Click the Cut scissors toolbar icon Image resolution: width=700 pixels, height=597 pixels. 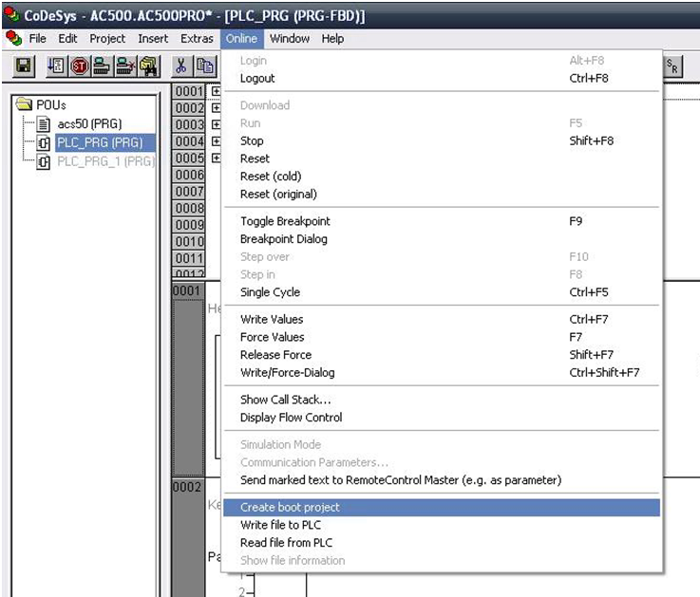click(x=181, y=65)
